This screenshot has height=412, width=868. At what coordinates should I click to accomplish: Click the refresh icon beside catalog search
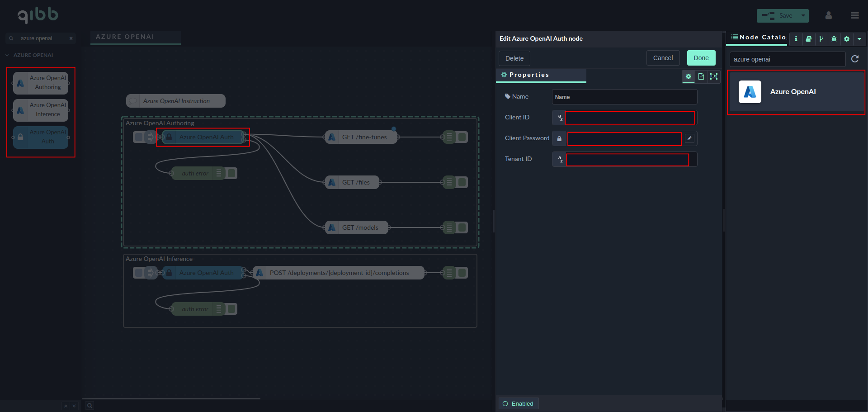854,59
